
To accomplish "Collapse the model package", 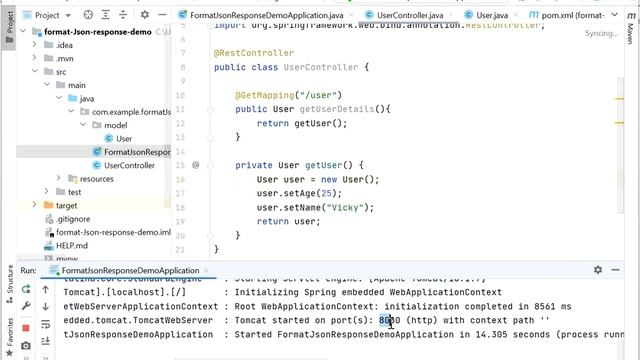I will click(x=83, y=125).
